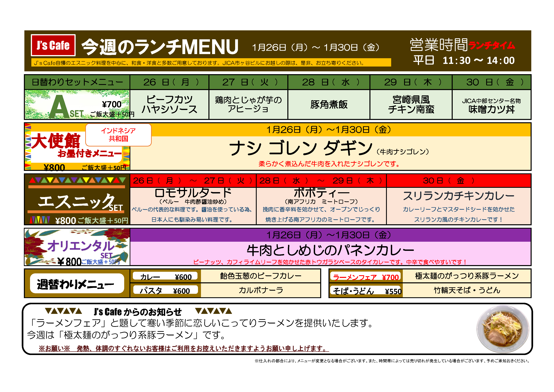Click the カレー ¥600 label
This screenshot has width=554, height=392.
pyautogui.click(x=165, y=276)
